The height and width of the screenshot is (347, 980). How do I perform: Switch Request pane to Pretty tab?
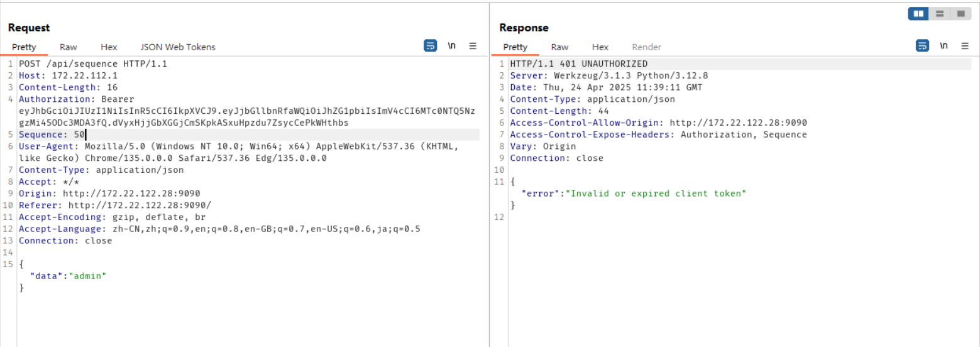pos(24,47)
